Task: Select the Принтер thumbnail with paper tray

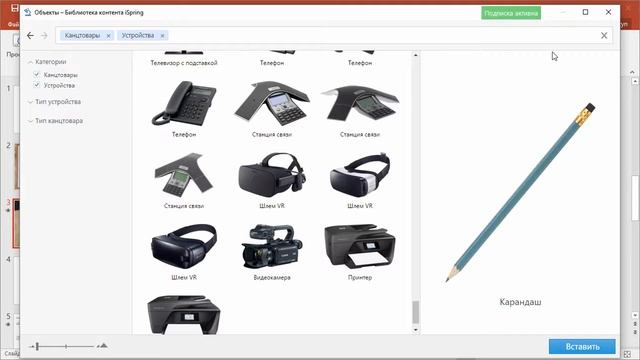Action: (360, 246)
